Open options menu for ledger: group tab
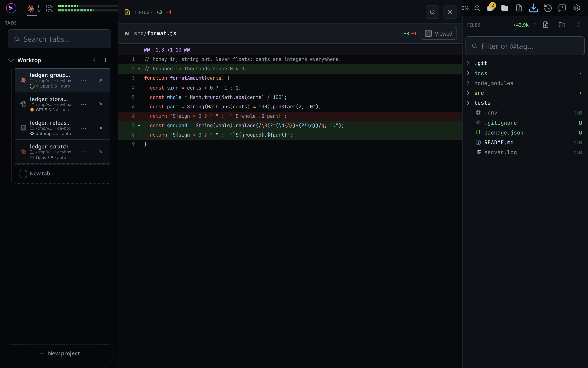This screenshot has width=588, height=368. point(84,81)
